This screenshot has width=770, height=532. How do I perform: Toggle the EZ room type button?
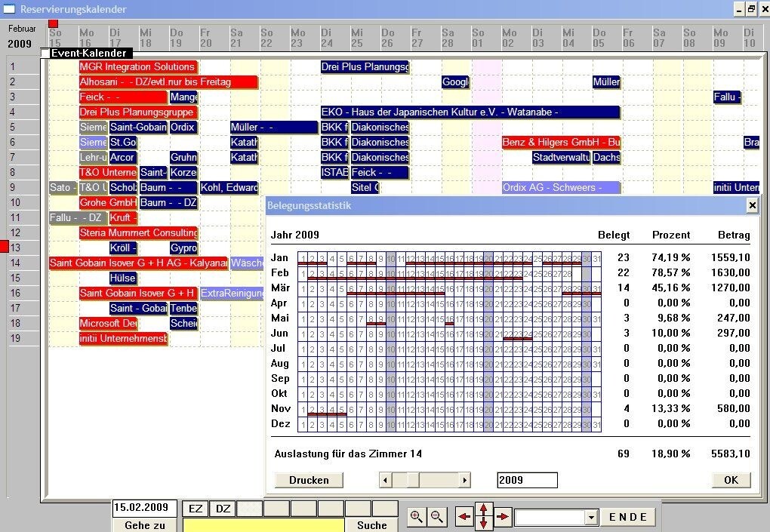[196, 509]
